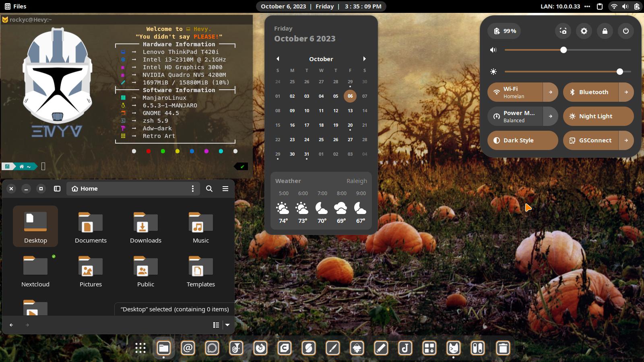644x362 pixels.
Task: Open the Files app from the dock
Action: pyautogui.click(x=163, y=348)
